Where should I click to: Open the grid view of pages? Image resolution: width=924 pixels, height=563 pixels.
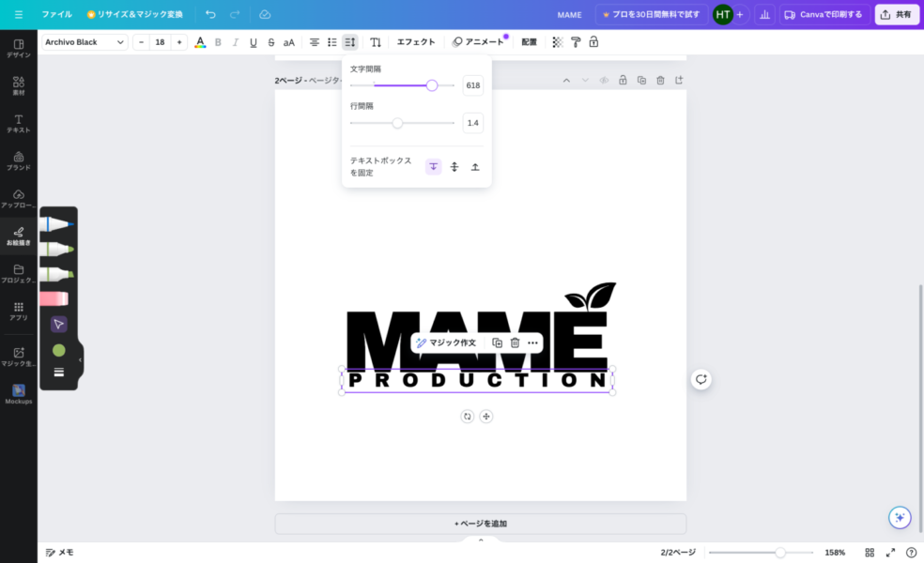click(x=870, y=553)
